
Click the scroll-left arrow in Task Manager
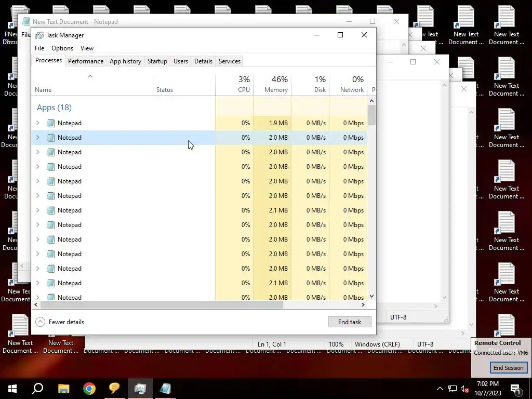coord(36,304)
